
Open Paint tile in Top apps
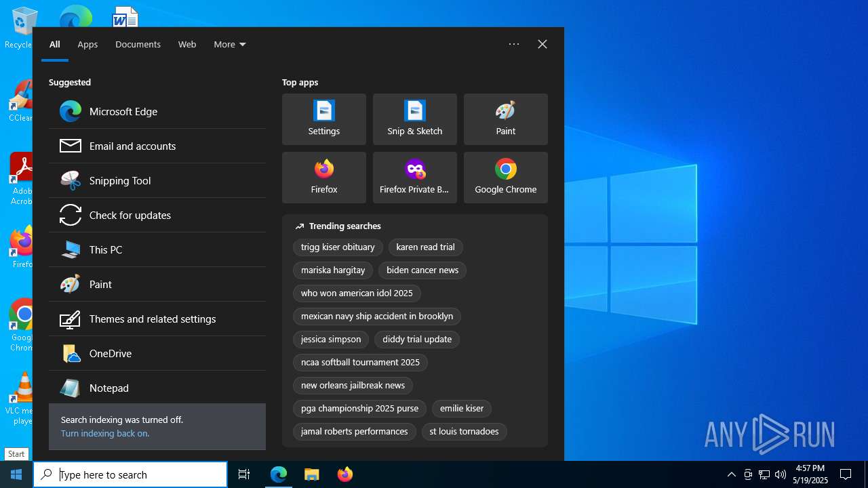coord(506,119)
